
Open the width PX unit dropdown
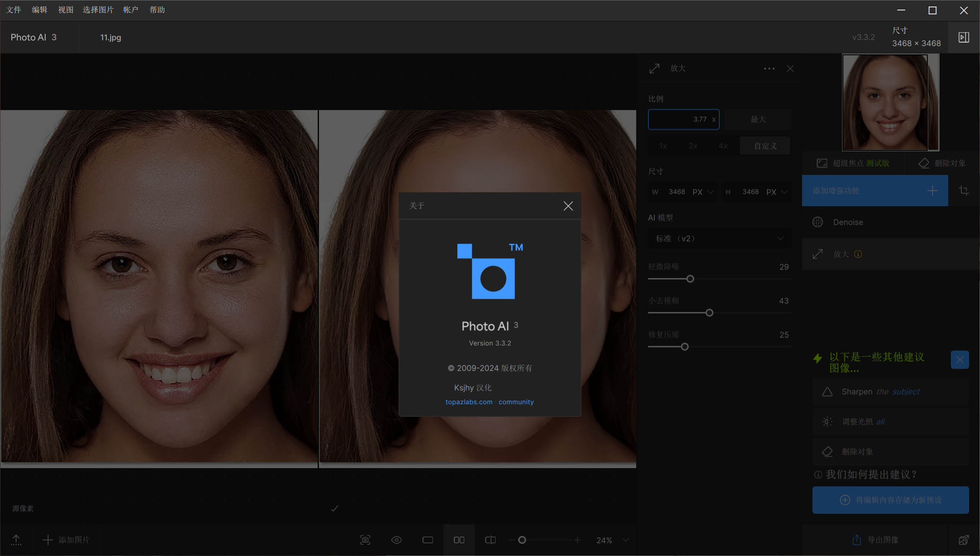pos(703,192)
